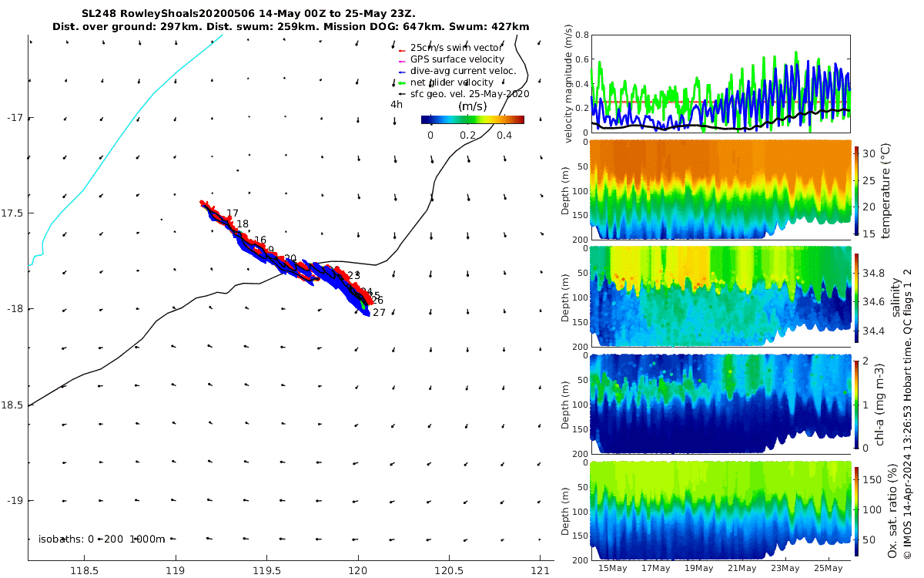924x578 pixels.
Task: Click the '15May' date label on the time axis
Action: pos(613,569)
